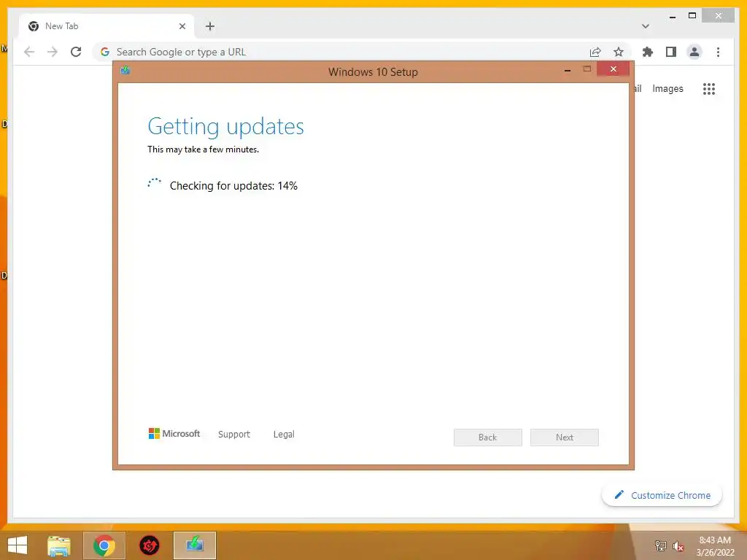
Task: Switch to Windows 10 Setup taskbar icon
Action: click(x=194, y=545)
